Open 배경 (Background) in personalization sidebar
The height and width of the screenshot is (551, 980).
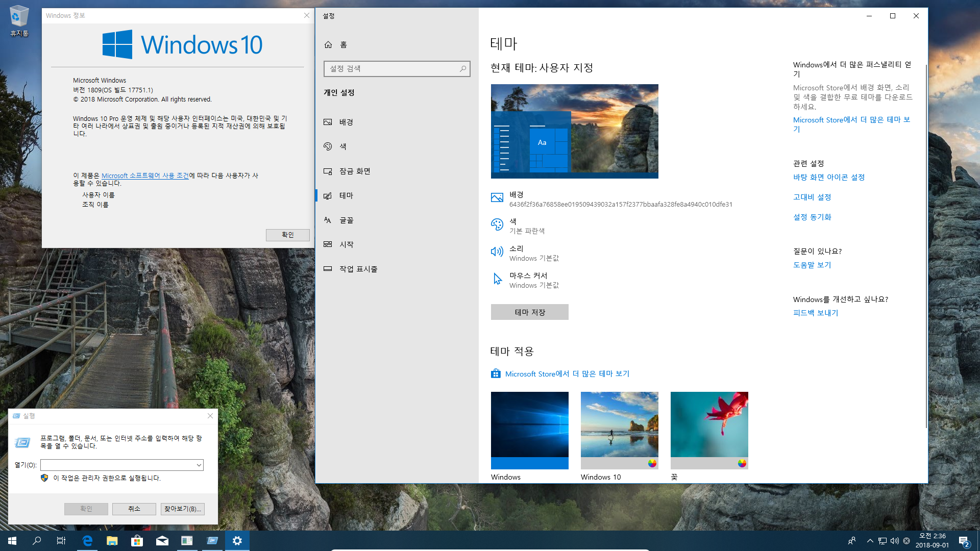[x=397, y=122]
